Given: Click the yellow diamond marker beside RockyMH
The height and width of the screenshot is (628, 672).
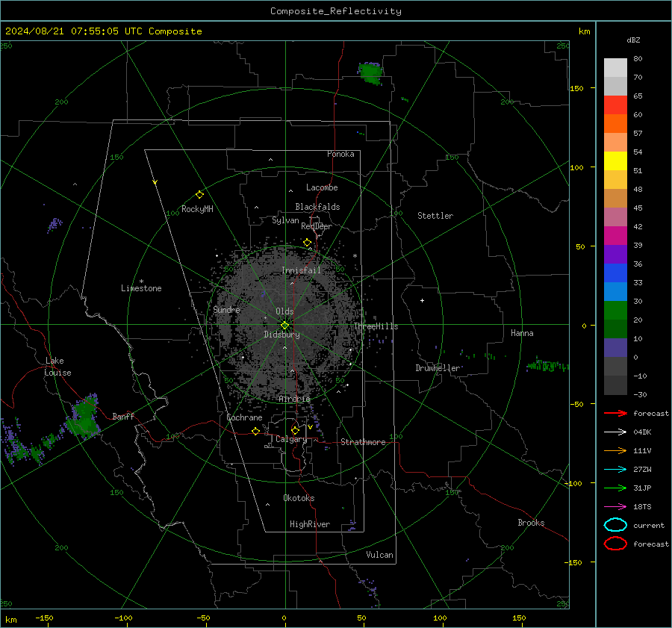Looking at the screenshot, I should tap(199, 195).
